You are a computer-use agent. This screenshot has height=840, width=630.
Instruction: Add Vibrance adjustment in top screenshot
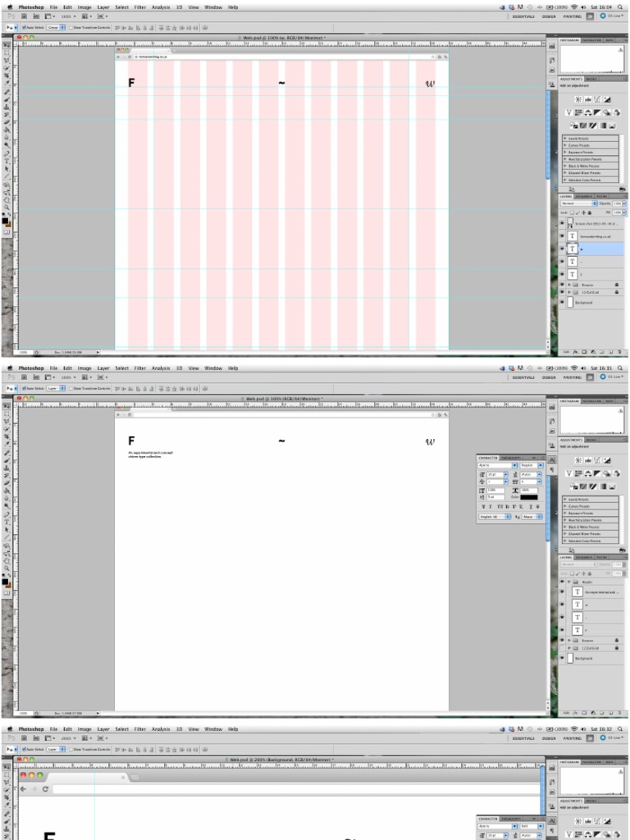pos(569,112)
